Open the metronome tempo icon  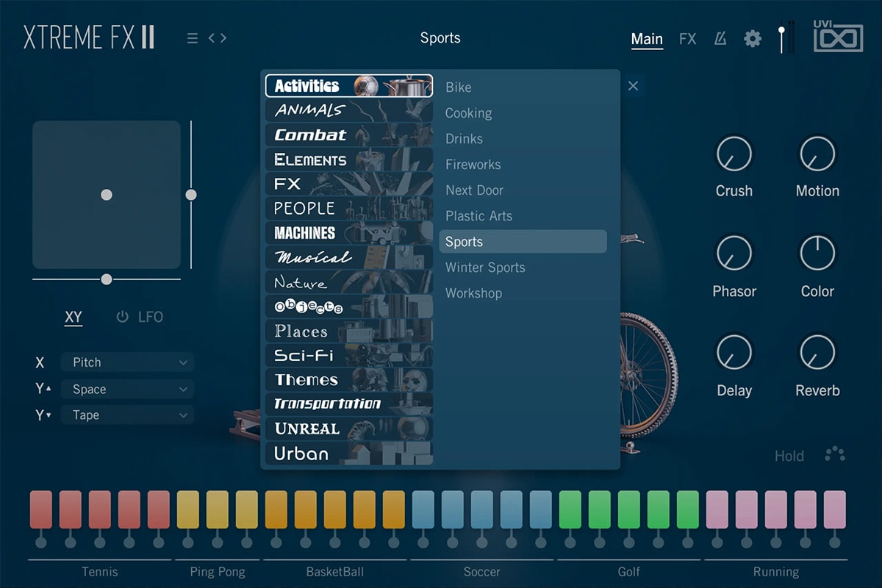coord(720,39)
